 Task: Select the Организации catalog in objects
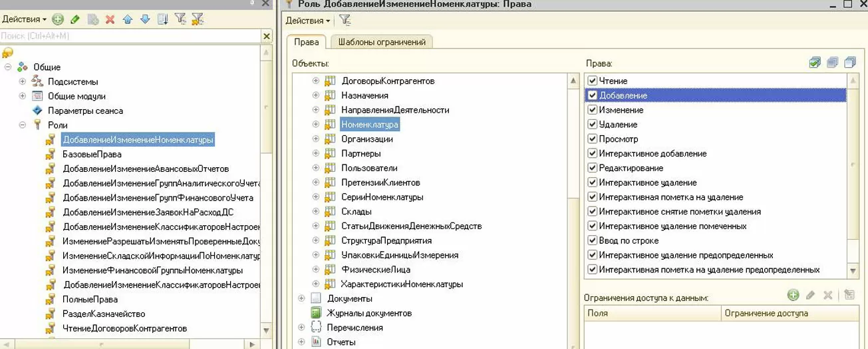click(x=366, y=139)
